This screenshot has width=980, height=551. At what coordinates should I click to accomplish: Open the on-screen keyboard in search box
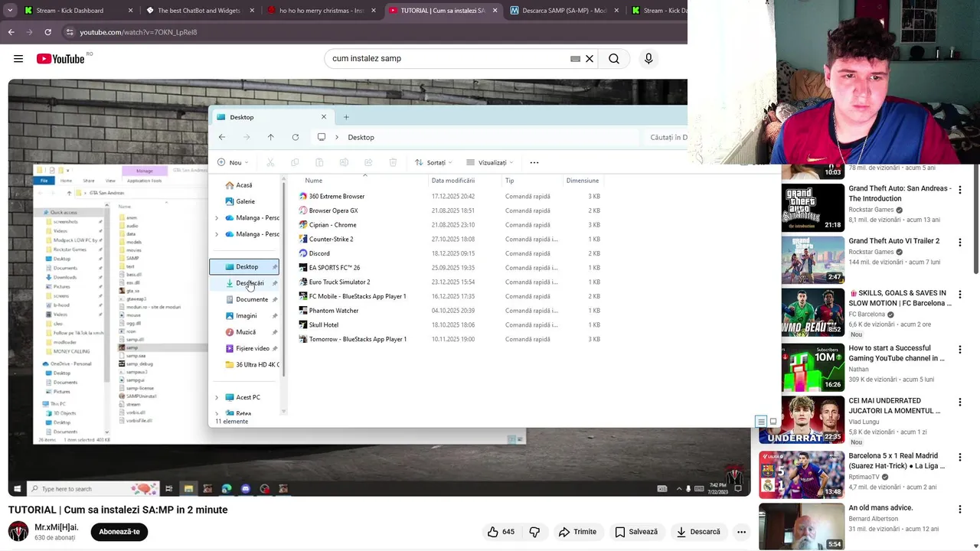(575, 58)
